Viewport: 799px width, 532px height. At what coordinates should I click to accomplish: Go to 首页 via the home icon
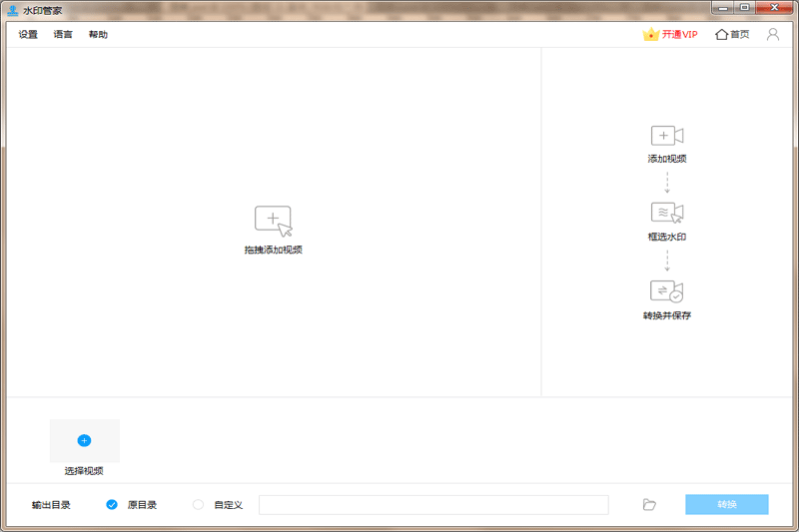point(732,34)
